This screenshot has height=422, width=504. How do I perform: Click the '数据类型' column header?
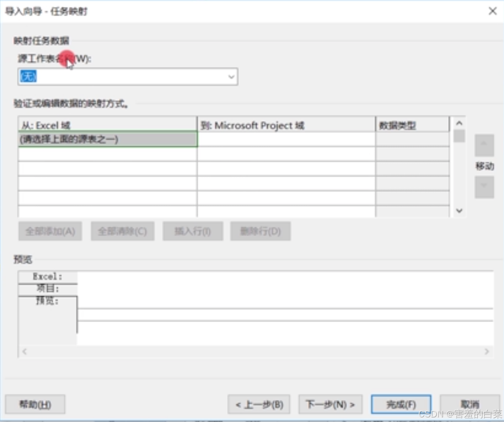(x=412, y=125)
